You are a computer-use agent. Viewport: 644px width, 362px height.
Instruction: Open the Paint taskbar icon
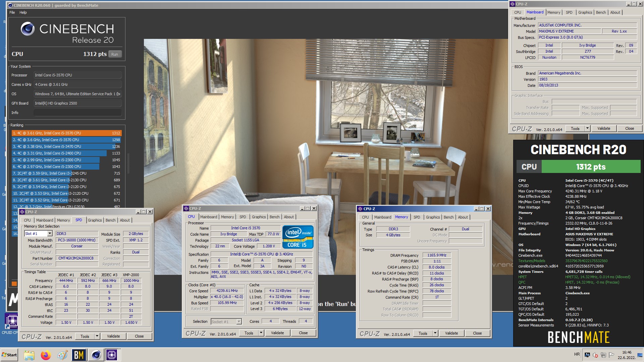[x=62, y=355]
